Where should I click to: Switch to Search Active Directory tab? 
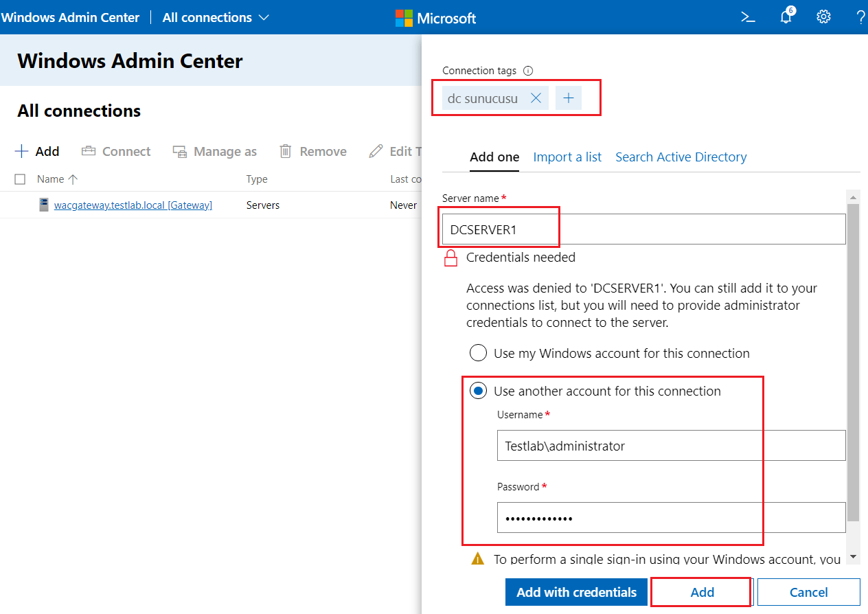681,157
